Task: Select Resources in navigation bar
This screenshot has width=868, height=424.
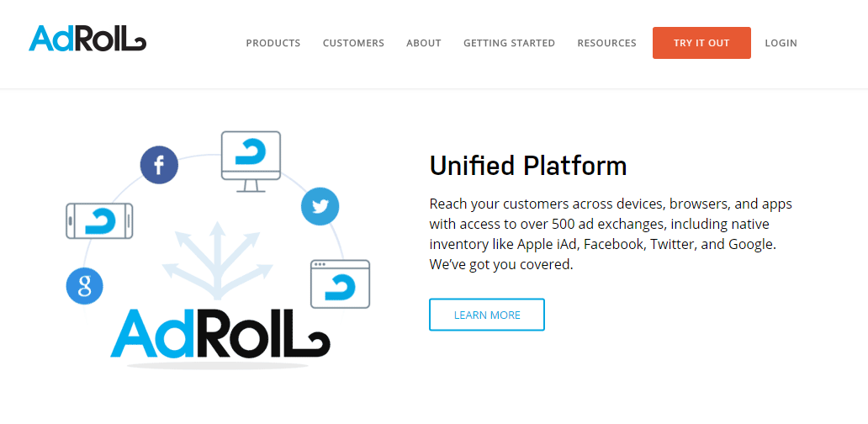Action: (x=606, y=43)
